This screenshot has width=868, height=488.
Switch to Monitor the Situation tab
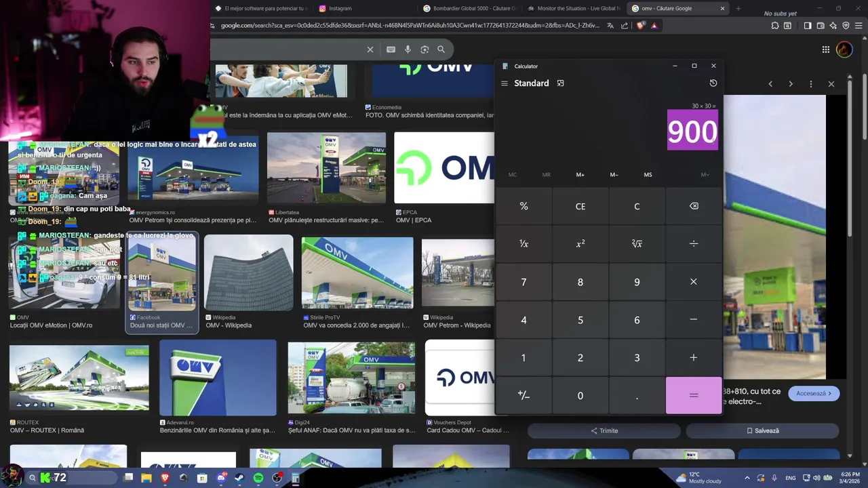(x=573, y=8)
